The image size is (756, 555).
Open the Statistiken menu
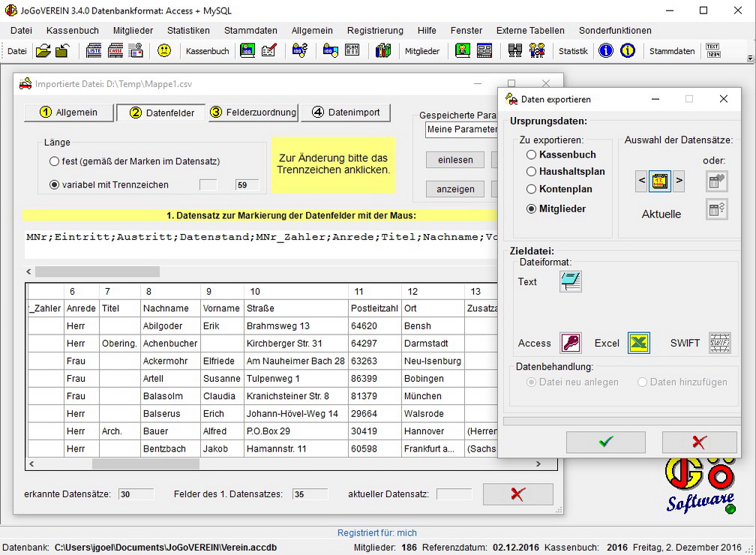coord(188,31)
